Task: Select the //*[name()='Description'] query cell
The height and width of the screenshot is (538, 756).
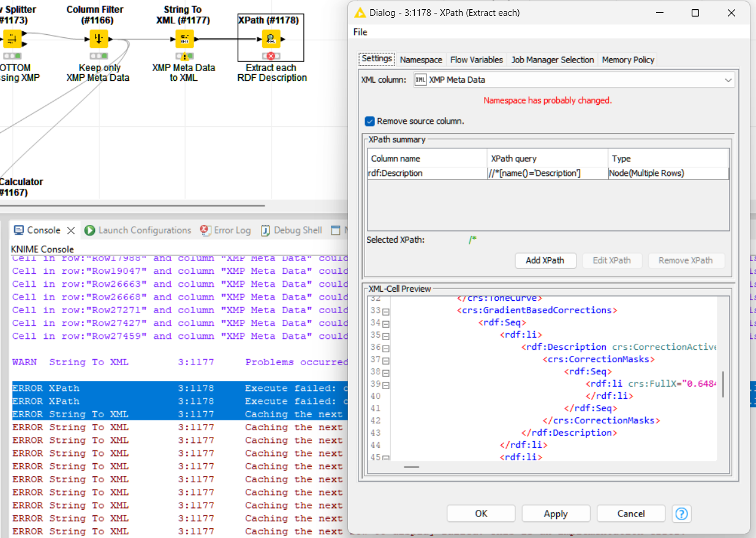Action: pos(548,173)
